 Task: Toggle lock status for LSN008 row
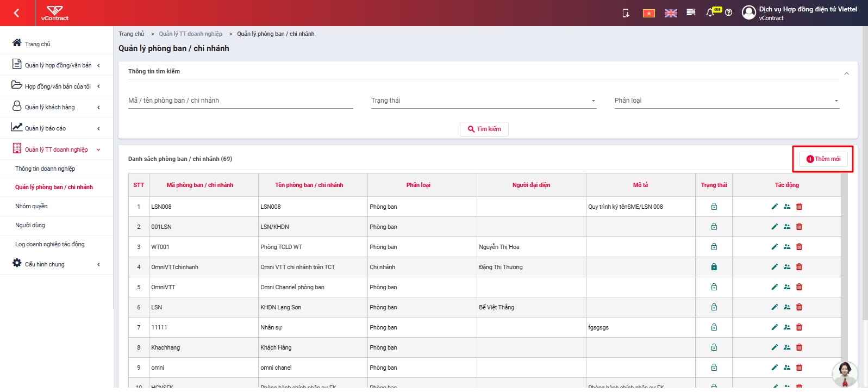point(714,207)
